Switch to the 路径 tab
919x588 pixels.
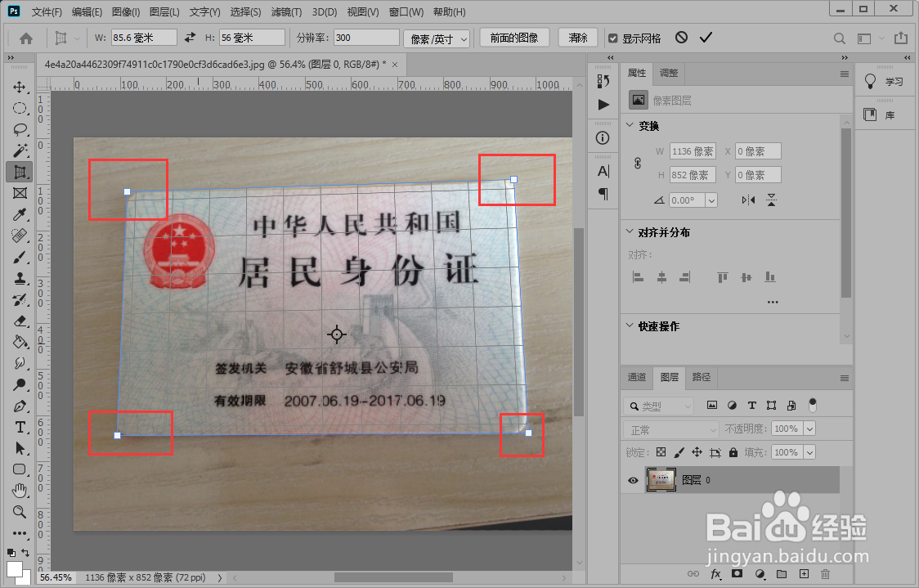pos(701,377)
